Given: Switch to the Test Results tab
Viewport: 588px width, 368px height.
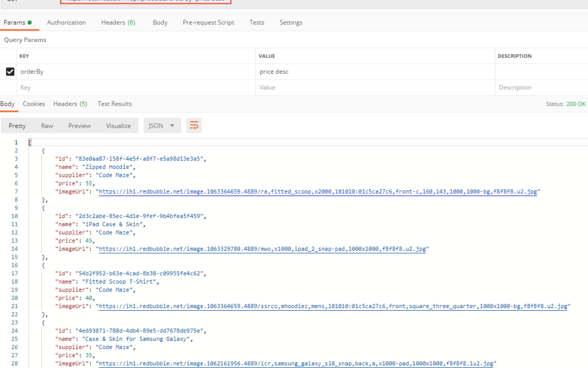Looking at the screenshot, I should [x=114, y=104].
